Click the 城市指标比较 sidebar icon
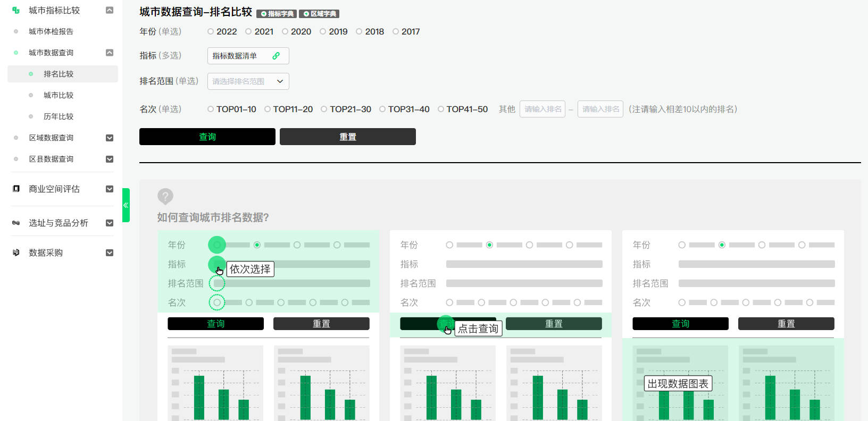This screenshot has width=868, height=421. point(16,10)
